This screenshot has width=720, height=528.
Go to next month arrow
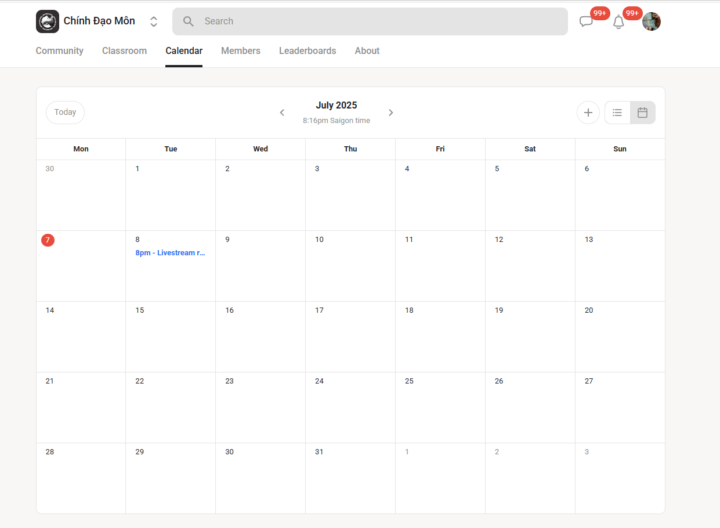click(x=391, y=112)
